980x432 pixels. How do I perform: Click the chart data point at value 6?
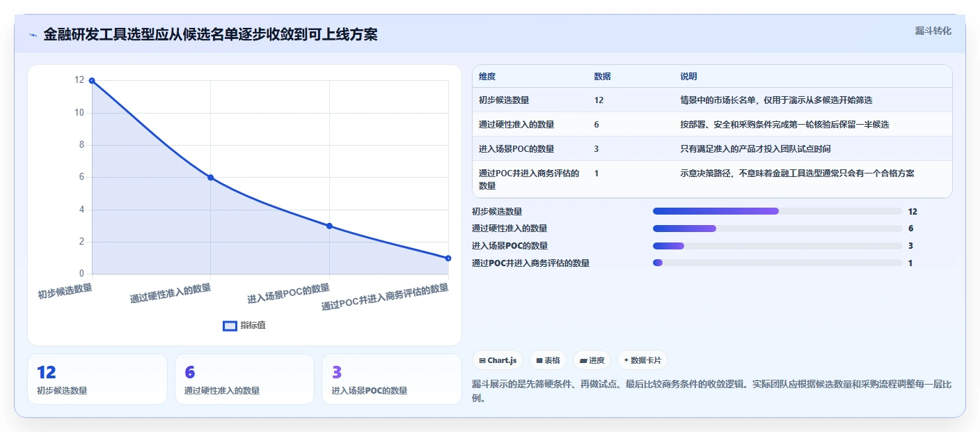click(210, 178)
